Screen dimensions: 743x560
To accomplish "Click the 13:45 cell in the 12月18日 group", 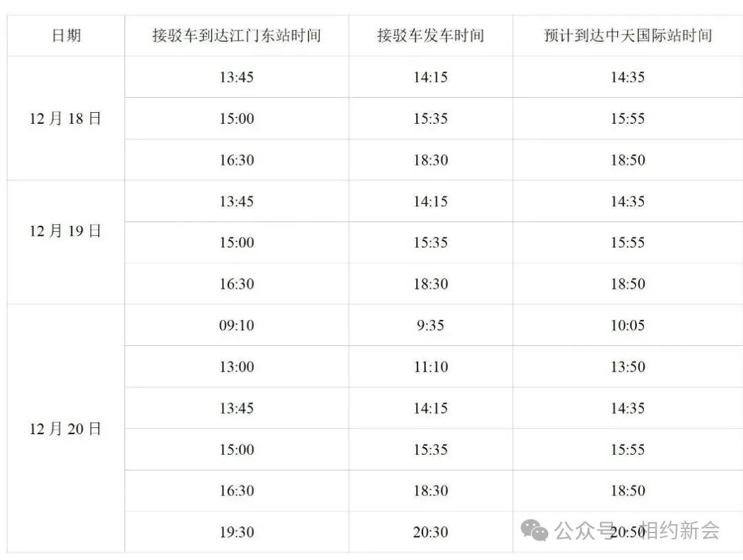I will [237, 77].
